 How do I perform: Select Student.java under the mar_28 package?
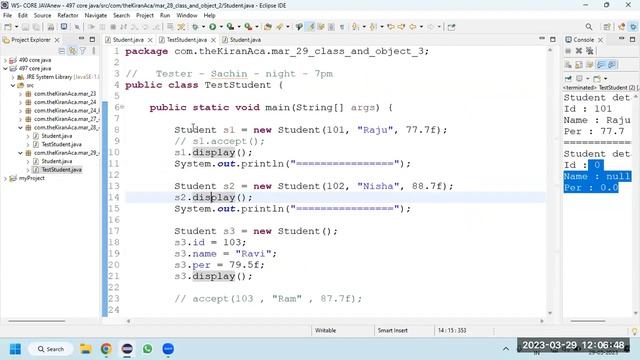[56, 136]
